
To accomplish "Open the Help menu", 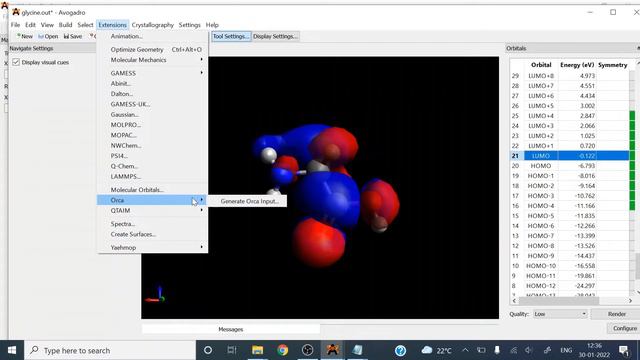I will (x=212, y=25).
